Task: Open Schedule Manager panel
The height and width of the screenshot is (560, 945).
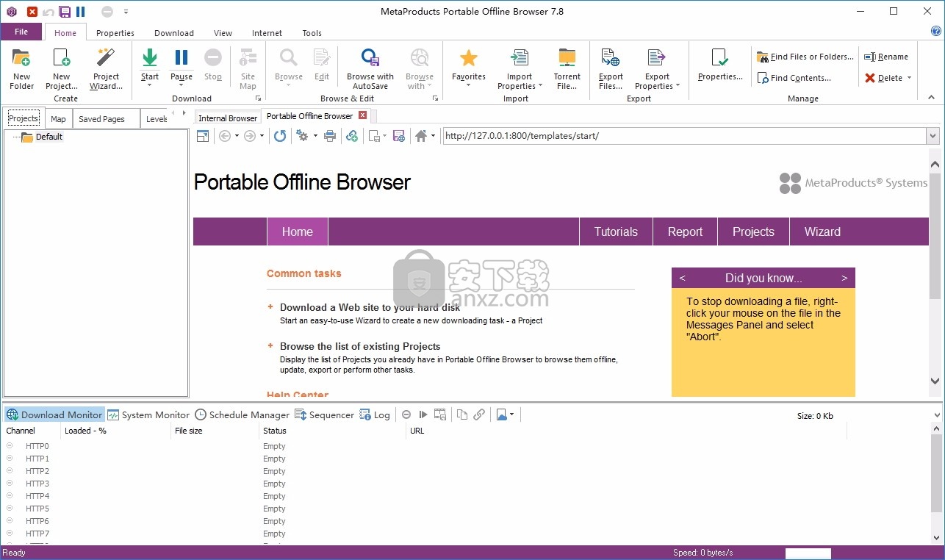Action: (x=242, y=414)
